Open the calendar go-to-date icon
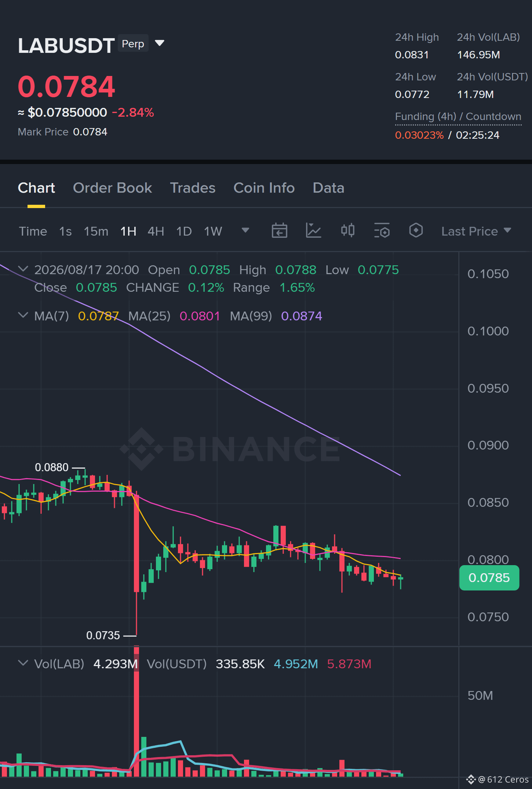The image size is (532, 789). pyautogui.click(x=279, y=231)
